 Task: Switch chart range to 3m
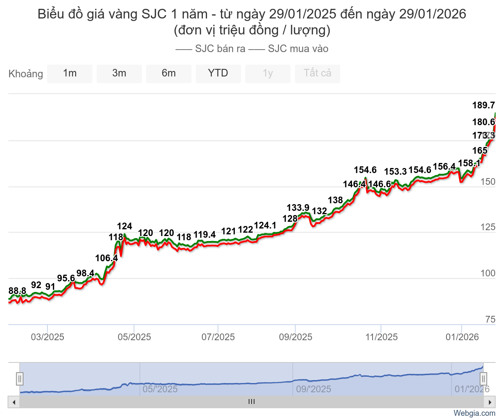[119, 73]
